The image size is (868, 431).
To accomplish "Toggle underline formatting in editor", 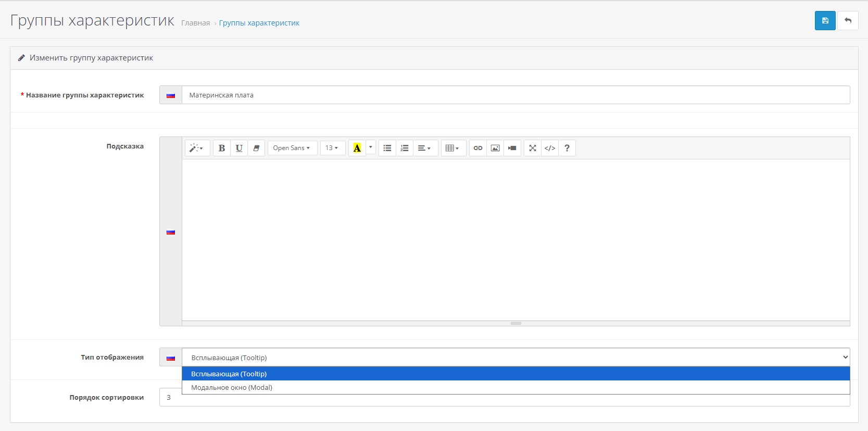I will point(239,148).
